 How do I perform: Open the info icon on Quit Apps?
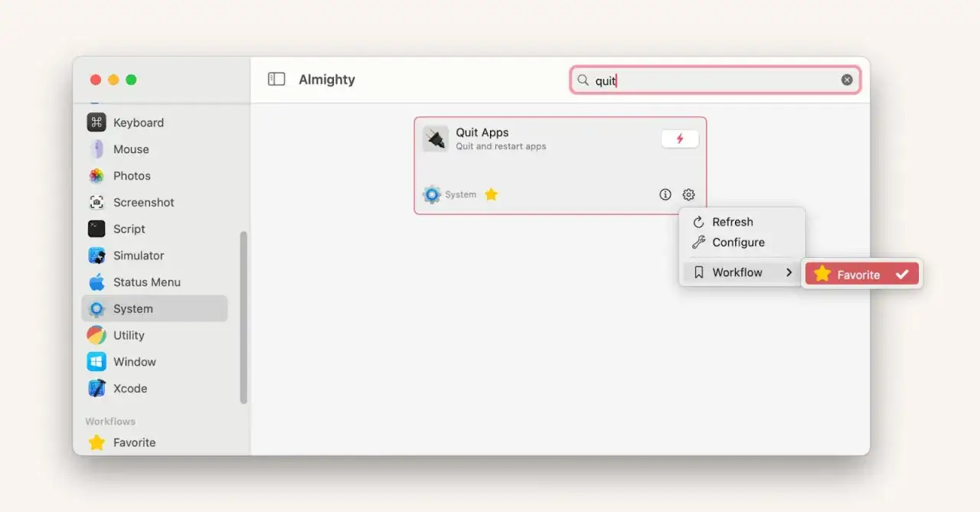[665, 194]
